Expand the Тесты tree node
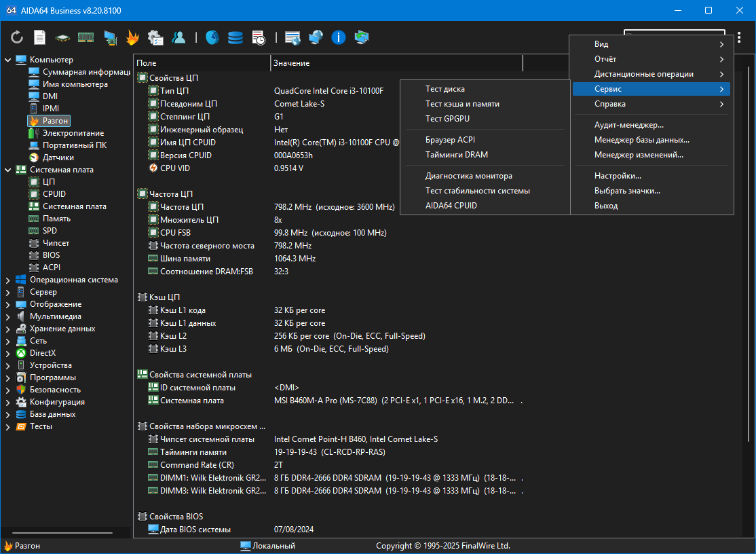Screen dimensions: 756x554 click(x=8, y=426)
